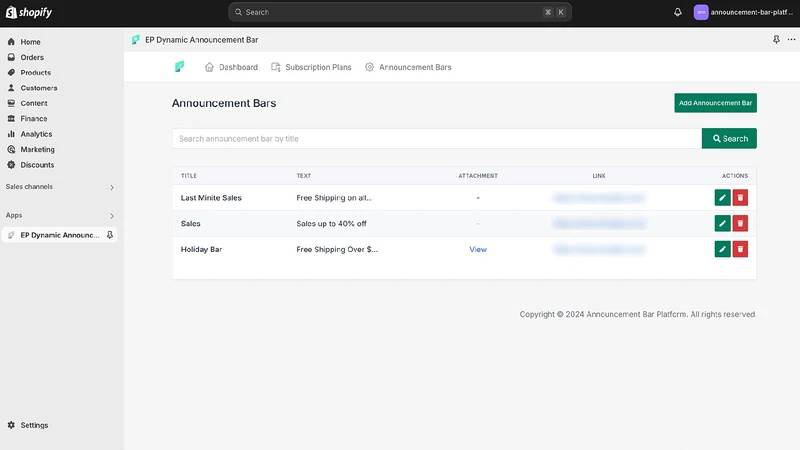The height and width of the screenshot is (450, 800).
Task: Edit the Sales announcement bar
Action: click(722, 223)
